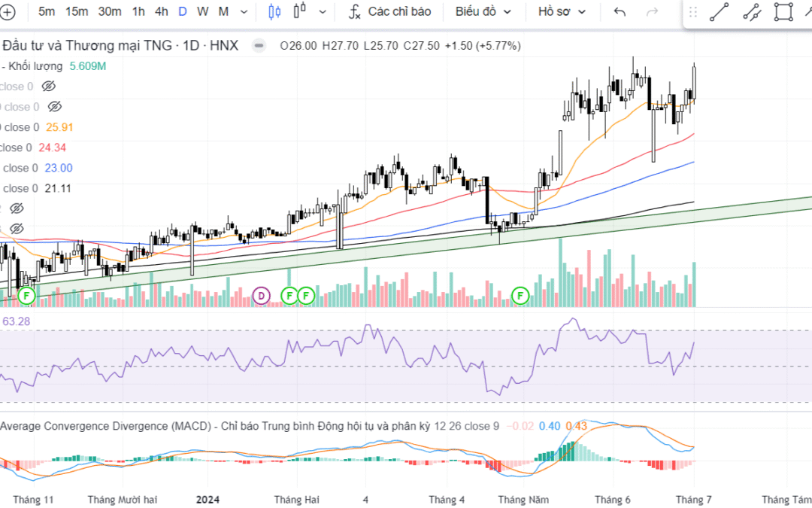Click the add symbol plus icon
Viewport: 812px width, 508px height.
coord(8,11)
